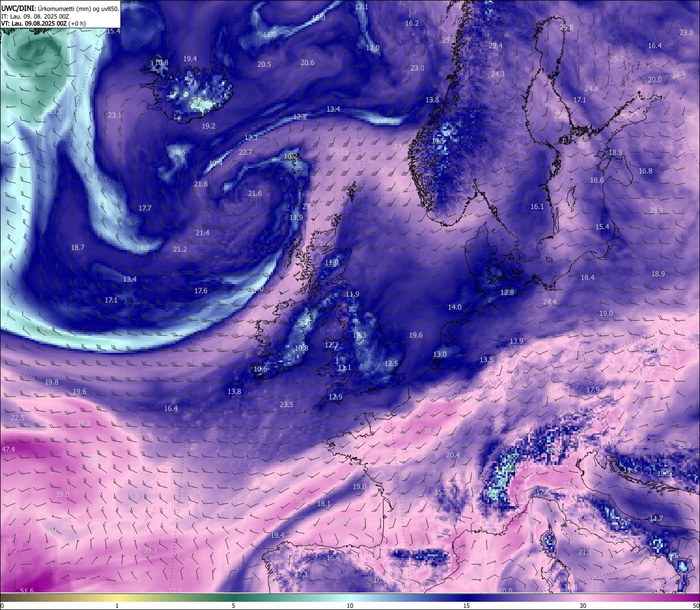Click the 13.5 value over the Netherlands area
The image size is (700, 610).
[487, 360]
